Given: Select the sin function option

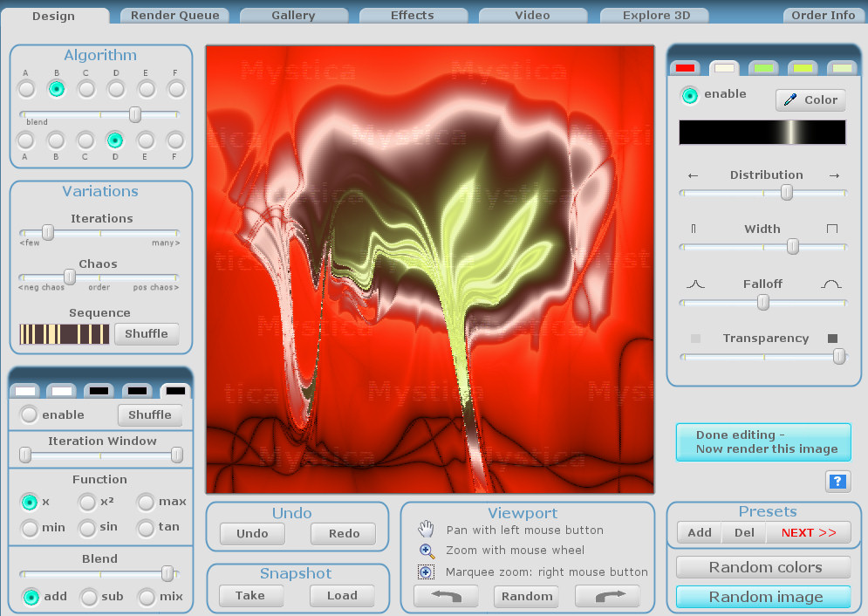Looking at the screenshot, I should 87,528.
